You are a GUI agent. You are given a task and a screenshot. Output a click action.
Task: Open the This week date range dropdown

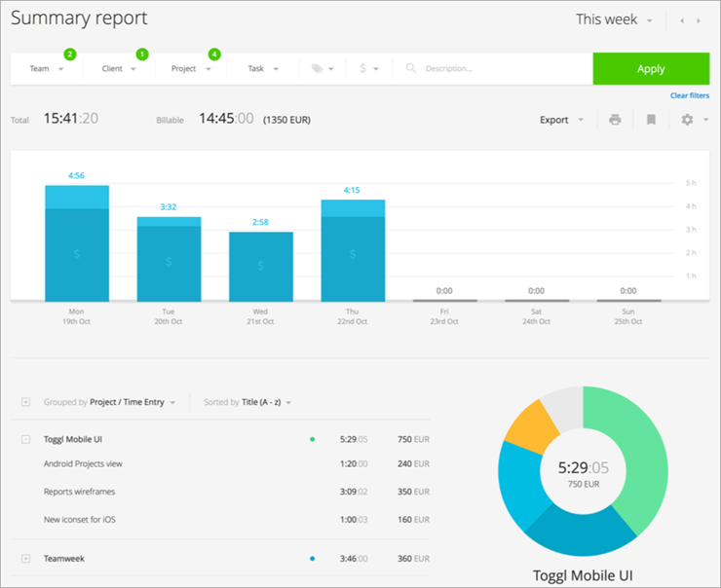click(614, 19)
